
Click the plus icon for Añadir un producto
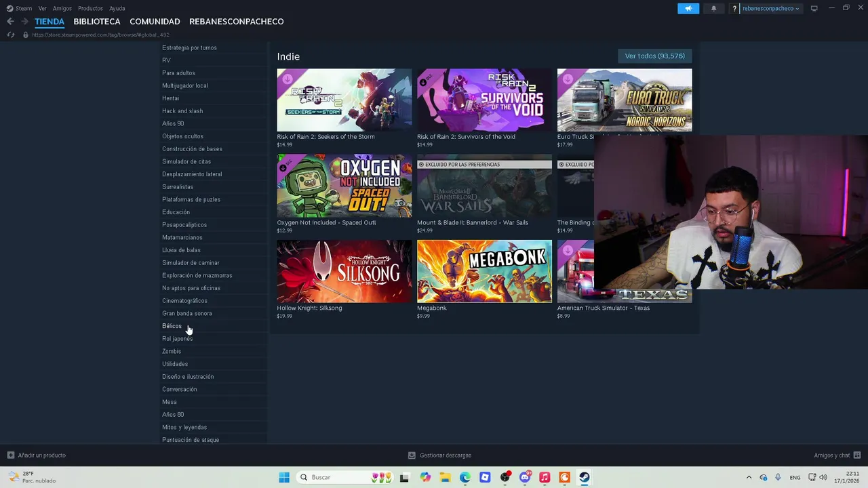pos(10,455)
